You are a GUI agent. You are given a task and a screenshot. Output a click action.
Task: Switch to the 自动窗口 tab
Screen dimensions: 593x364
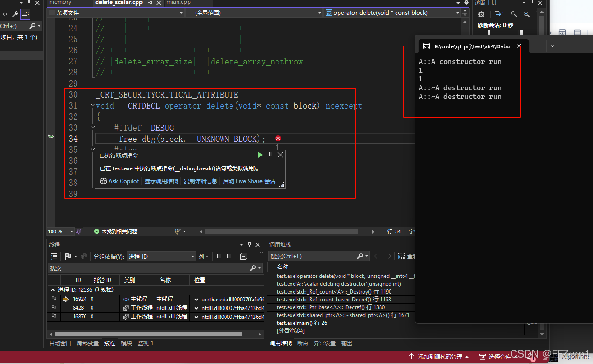tap(60, 343)
